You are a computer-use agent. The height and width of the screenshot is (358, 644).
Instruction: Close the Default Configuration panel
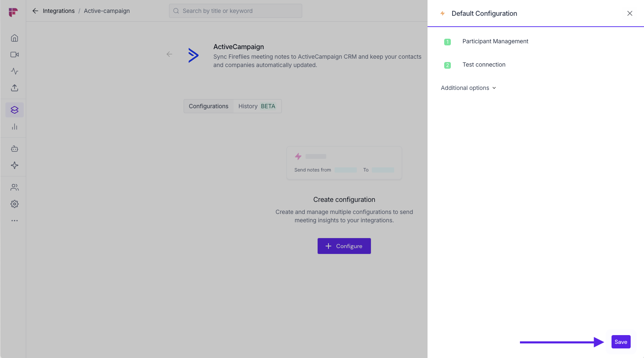pos(630,13)
